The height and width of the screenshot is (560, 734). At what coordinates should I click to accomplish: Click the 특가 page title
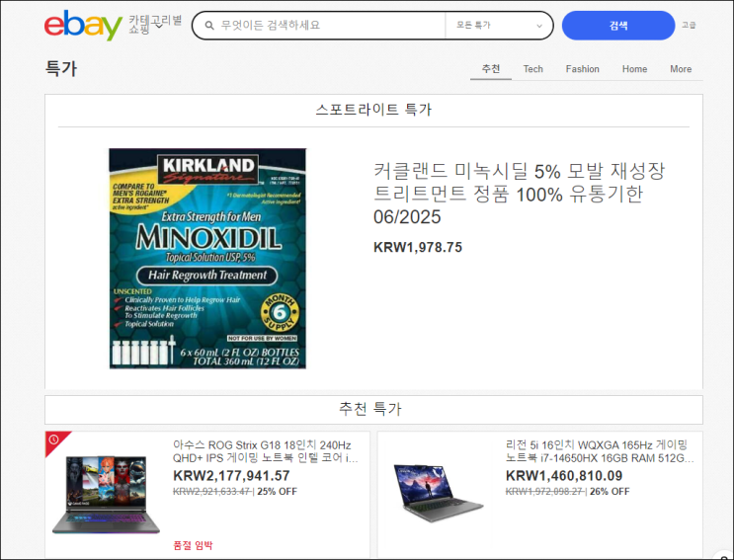click(61, 69)
